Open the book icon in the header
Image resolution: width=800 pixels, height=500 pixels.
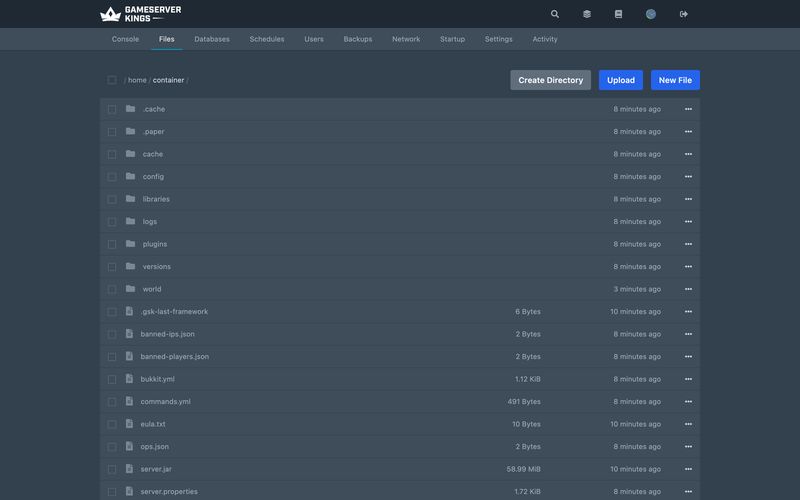click(x=618, y=14)
